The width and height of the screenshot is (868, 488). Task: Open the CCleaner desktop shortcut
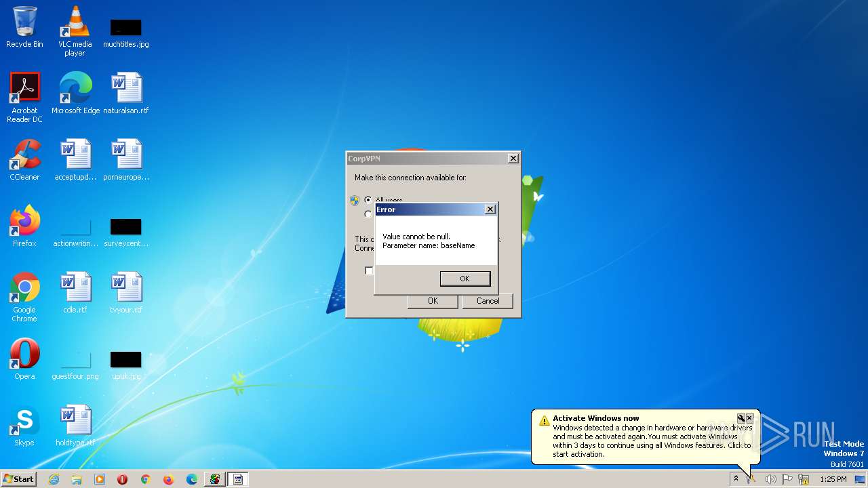pyautogui.click(x=24, y=160)
